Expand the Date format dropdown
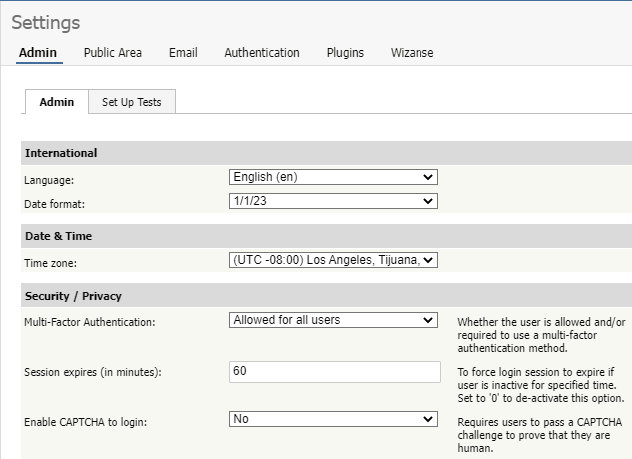This screenshot has height=459, width=632. point(333,201)
